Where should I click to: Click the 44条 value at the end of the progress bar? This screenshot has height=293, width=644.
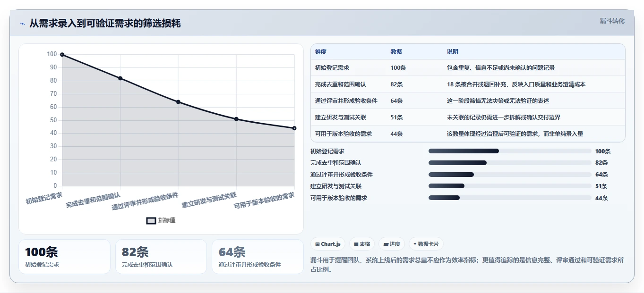click(601, 198)
